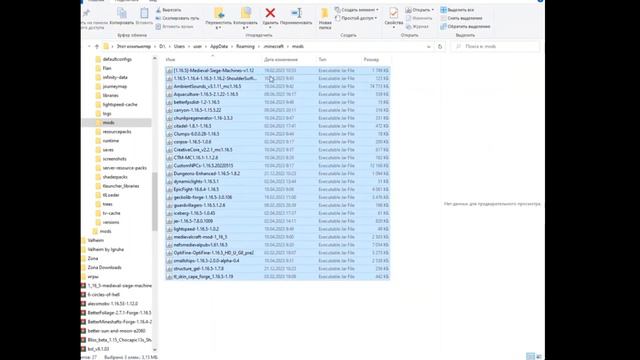Click the jar icon of smallships file
The width and height of the screenshot is (640, 360).
tap(169, 260)
